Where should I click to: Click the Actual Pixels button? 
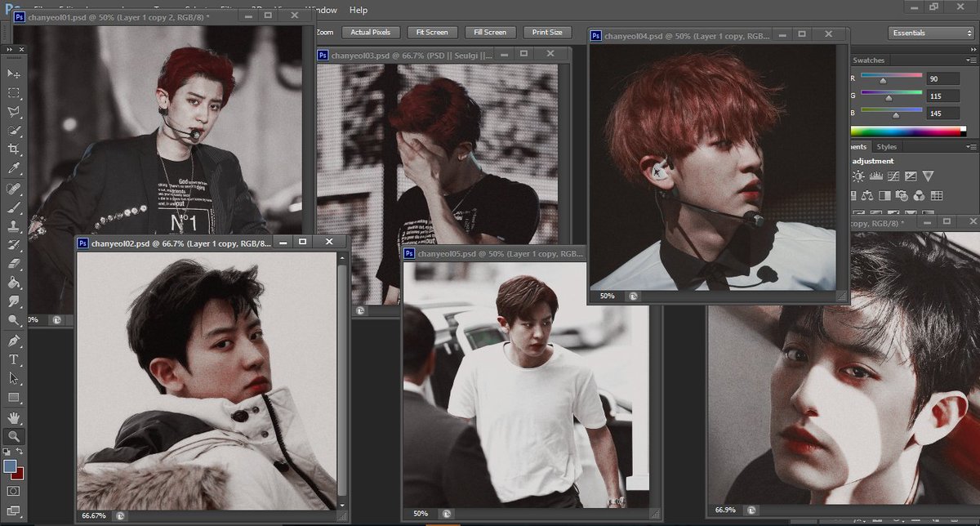click(x=370, y=33)
